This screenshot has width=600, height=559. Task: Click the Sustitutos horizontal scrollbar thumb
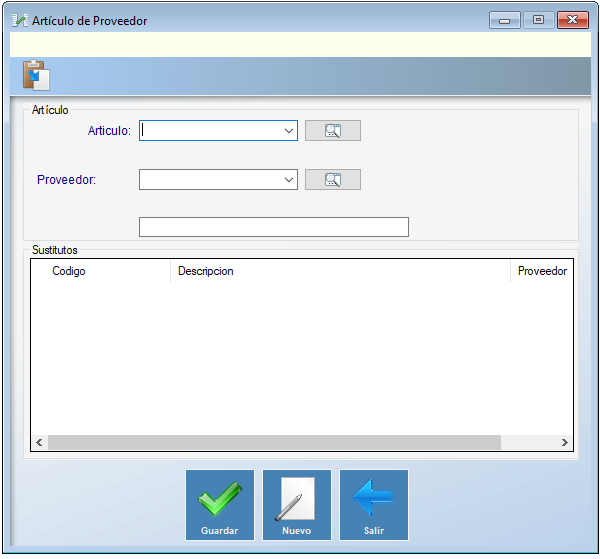273,442
